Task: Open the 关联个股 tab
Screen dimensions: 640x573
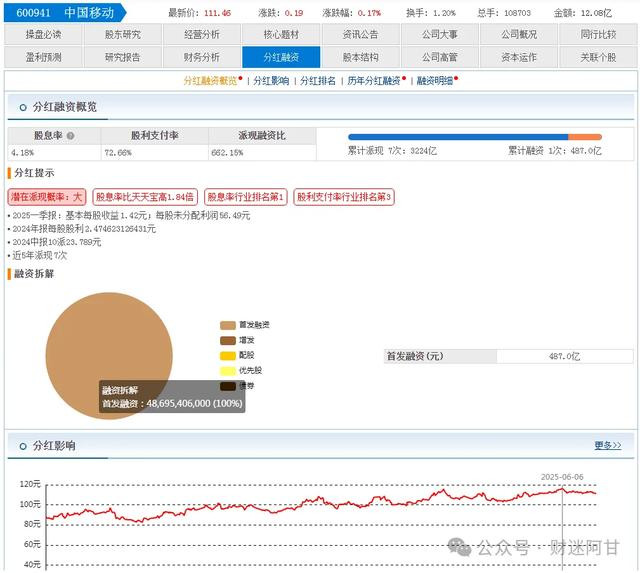Action: (x=598, y=57)
